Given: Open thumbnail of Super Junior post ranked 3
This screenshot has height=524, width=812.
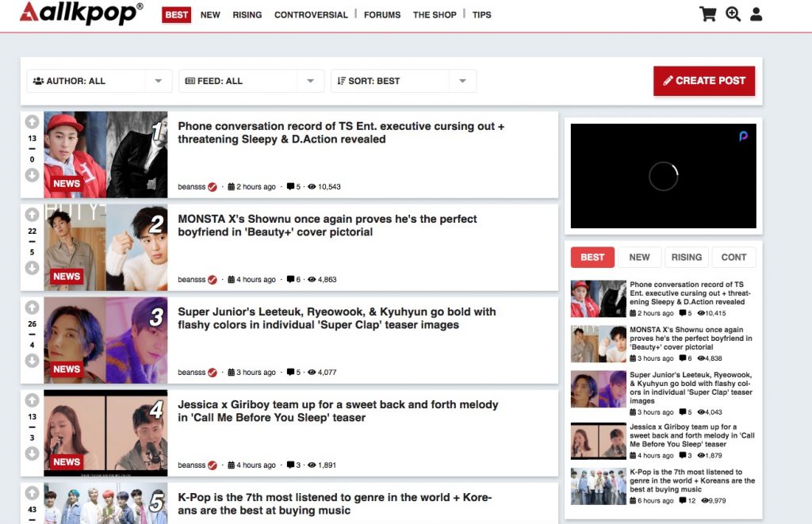Looking at the screenshot, I should click(x=105, y=340).
